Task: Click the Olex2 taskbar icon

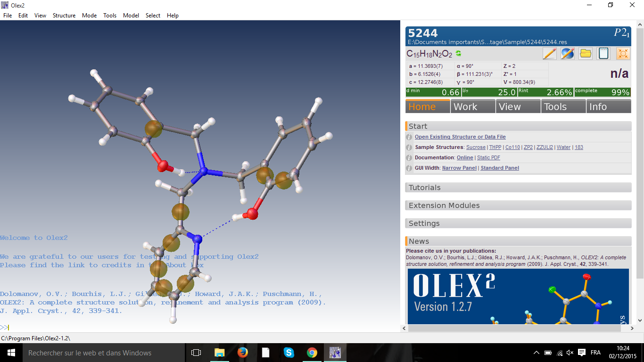Action: click(x=335, y=353)
